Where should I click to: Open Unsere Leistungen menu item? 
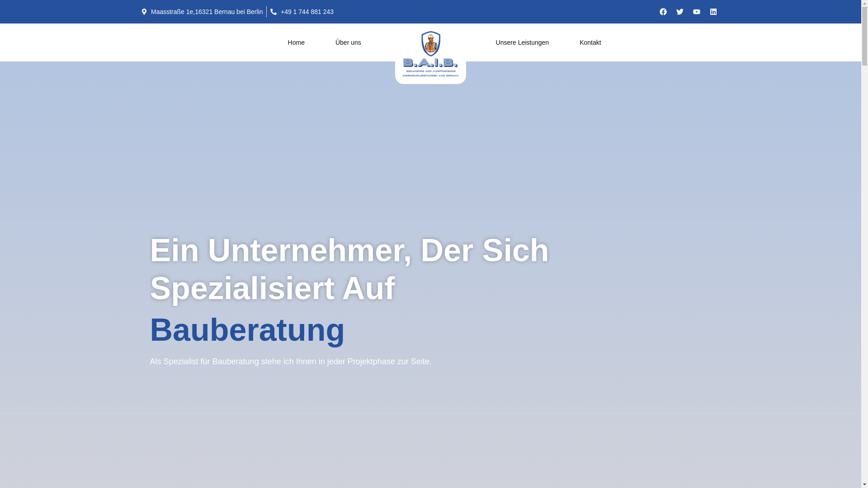(522, 42)
